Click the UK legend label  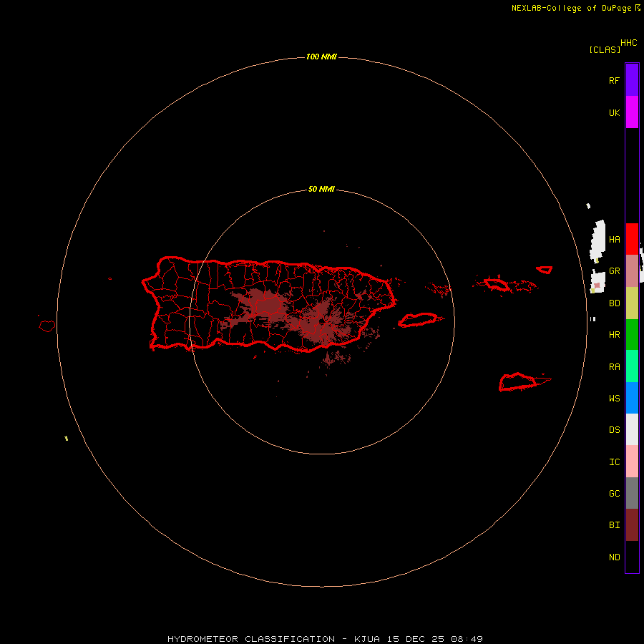614,112
